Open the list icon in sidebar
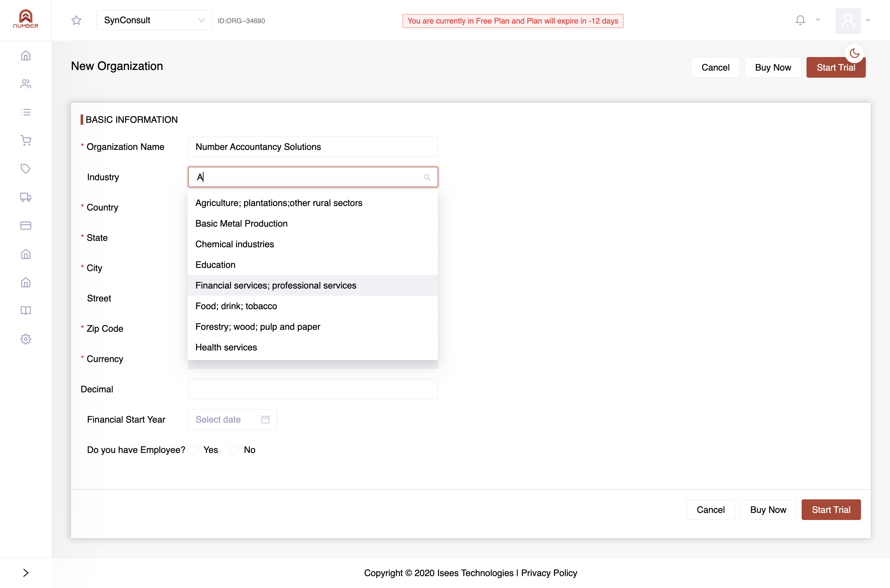890x588 pixels. click(x=25, y=112)
